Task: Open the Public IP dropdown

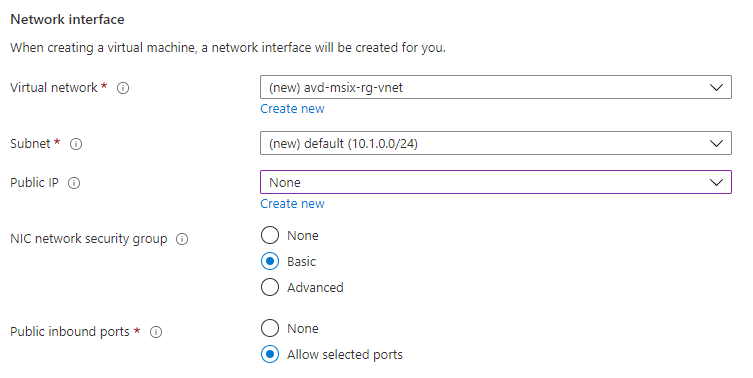Action: [x=496, y=183]
